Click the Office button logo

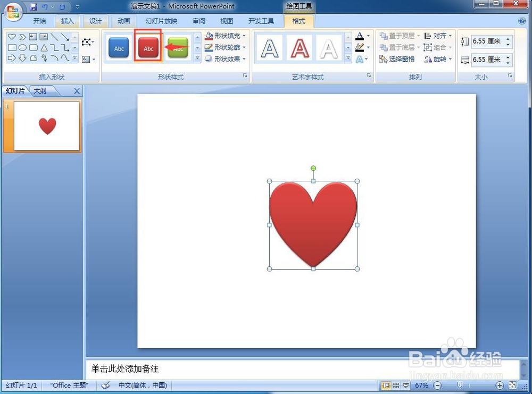coord(13,12)
